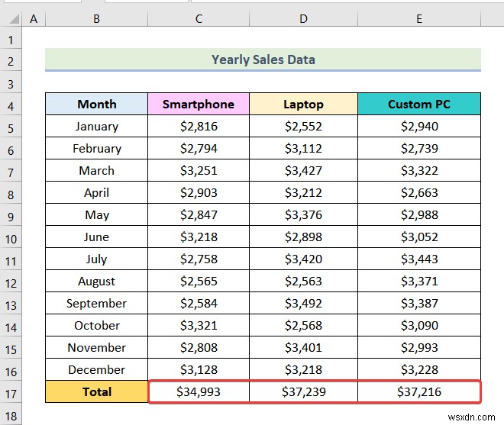Select column C header
Image resolution: width=504 pixels, height=425 pixels.
(199, 18)
